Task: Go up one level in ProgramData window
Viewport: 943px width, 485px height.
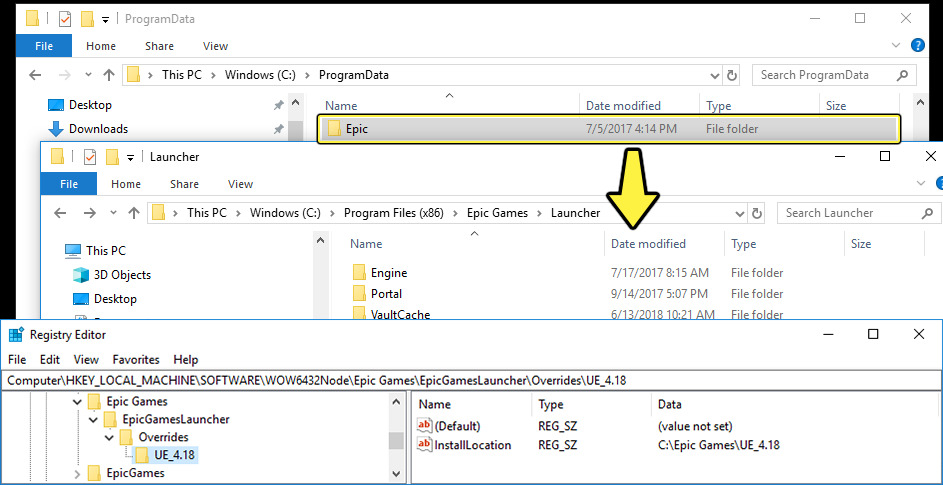Action: click(x=108, y=75)
